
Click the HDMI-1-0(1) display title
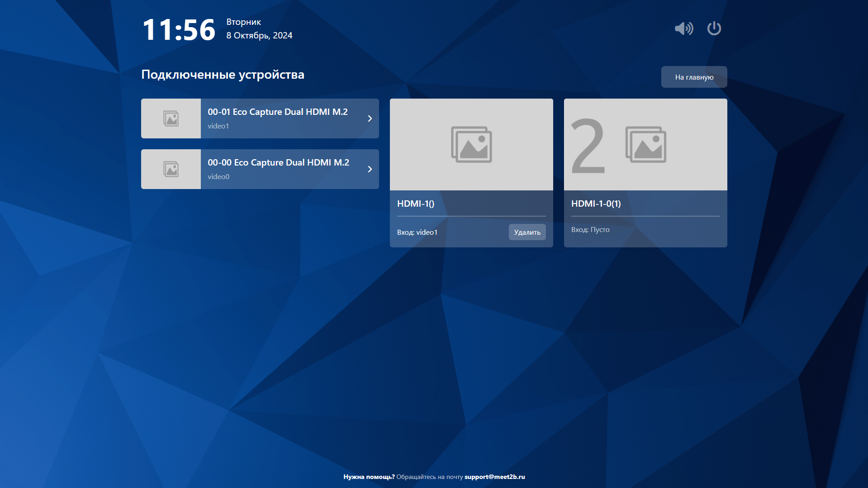[596, 204]
